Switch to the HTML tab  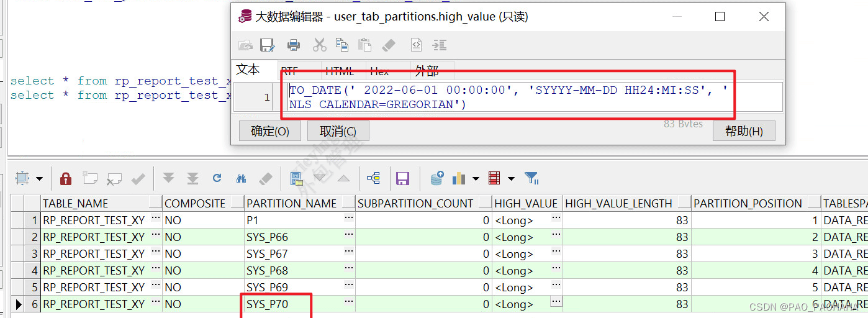[340, 71]
